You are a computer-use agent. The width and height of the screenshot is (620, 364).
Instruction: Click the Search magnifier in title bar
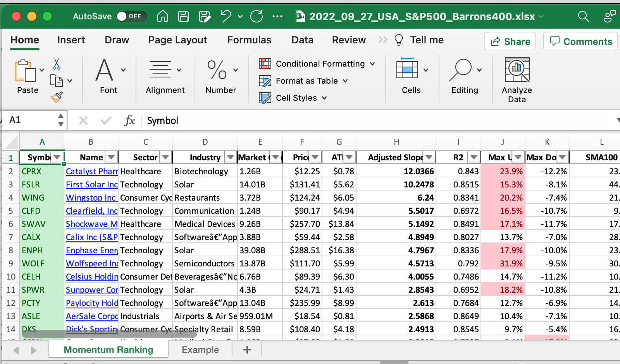[x=583, y=16]
